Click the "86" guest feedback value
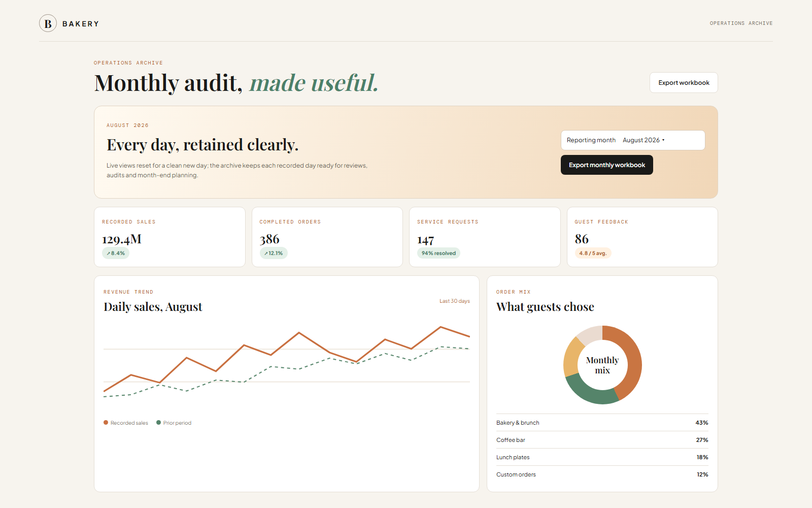Viewport: 812px width, 508px height. (582, 239)
